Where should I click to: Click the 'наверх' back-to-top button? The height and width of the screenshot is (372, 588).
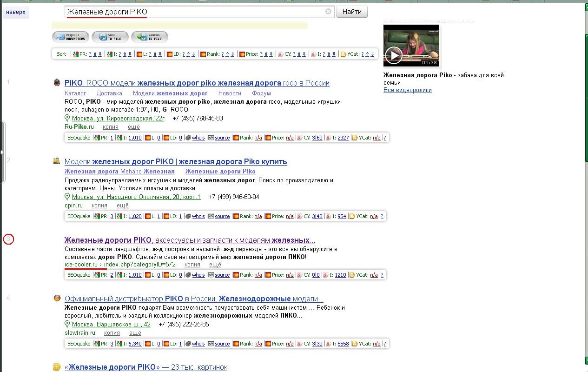16,12
